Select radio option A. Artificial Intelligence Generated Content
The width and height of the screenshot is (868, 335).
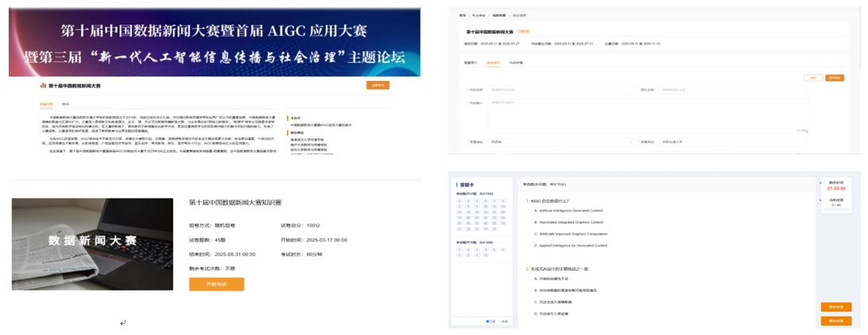[x=529, y=210]
